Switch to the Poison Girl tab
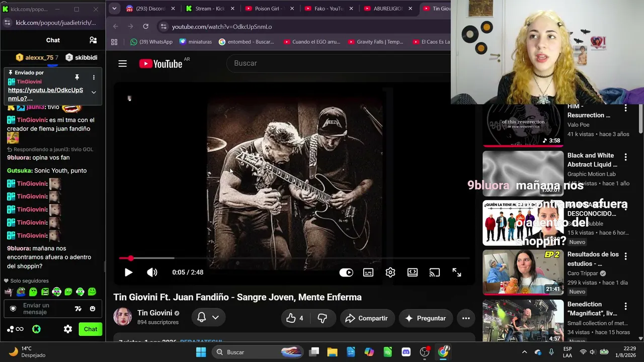The image size is (644, 362). (269, 9)
